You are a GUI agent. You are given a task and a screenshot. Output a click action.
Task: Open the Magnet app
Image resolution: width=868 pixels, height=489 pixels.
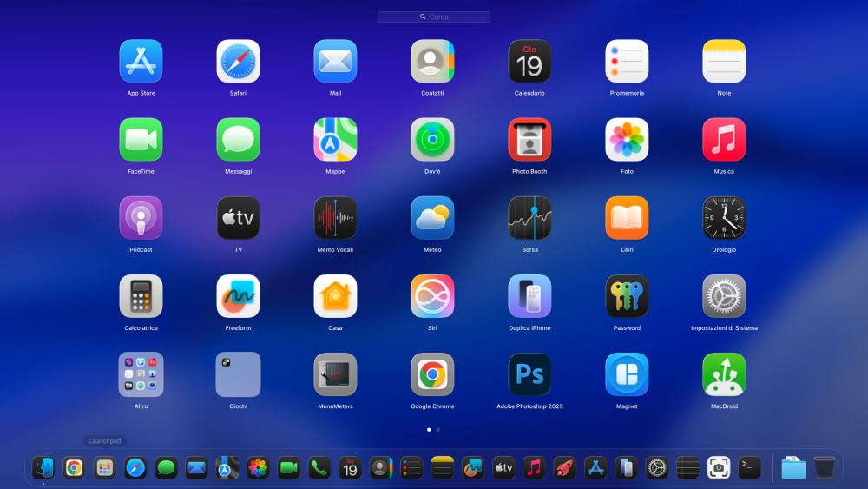(x=627, y=374)
